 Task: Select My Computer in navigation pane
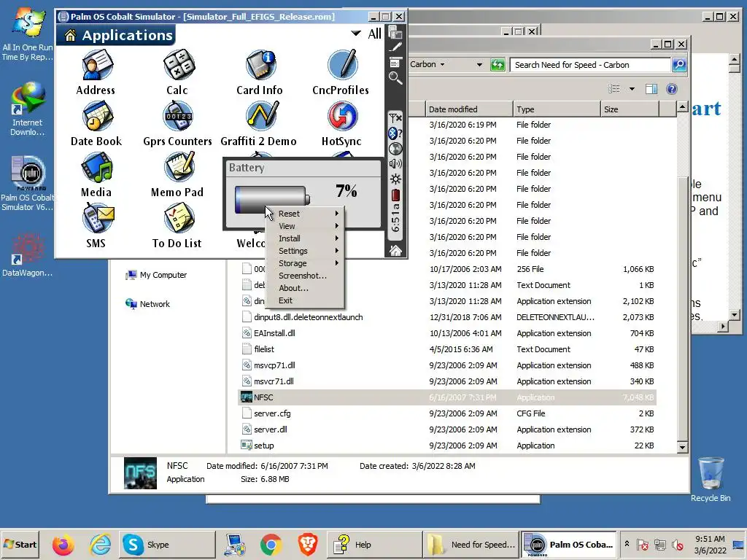(x=156, y=275)
